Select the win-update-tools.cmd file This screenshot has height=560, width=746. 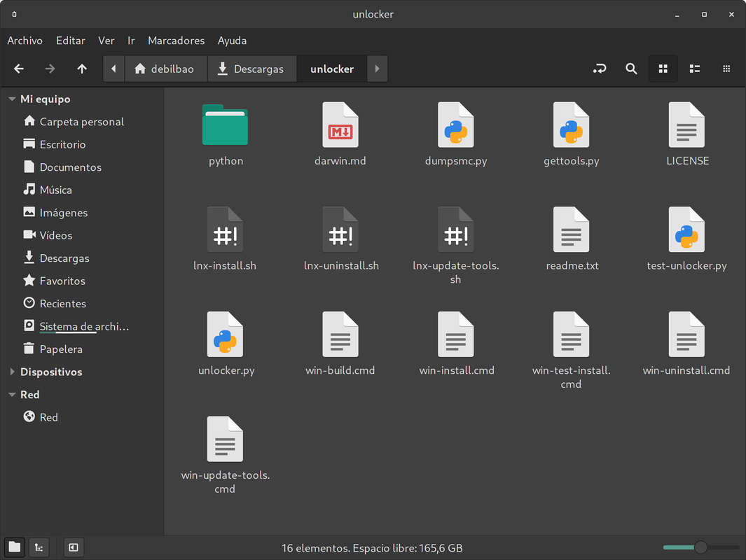click(225, 440)
